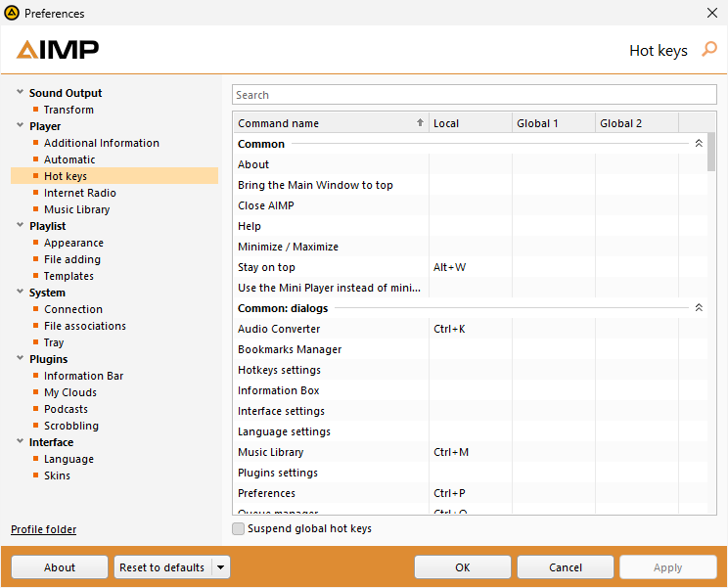This screenshot has width=728, height=588.
Task: Select the Hotkeys settings command
Action: [x=470, y=370]
